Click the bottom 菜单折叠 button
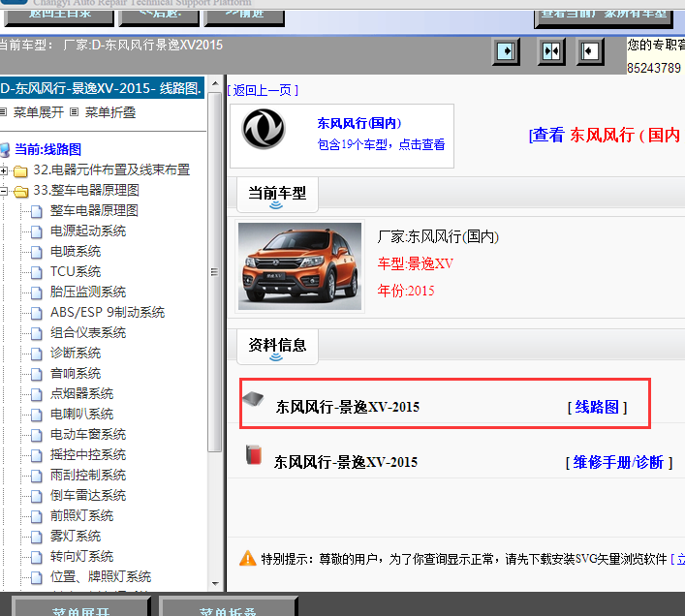This screenshot has height=616, width=685. pos(228,607)
